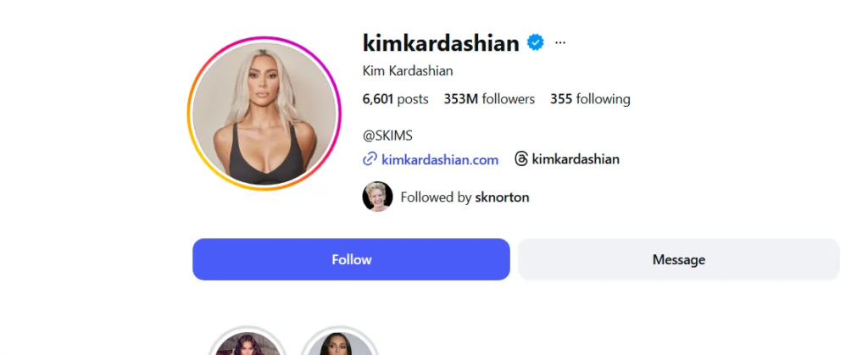This screenshot has width=868, height=355.
Task: Click the Threads logo icon
Action: [x=521, y=159]
